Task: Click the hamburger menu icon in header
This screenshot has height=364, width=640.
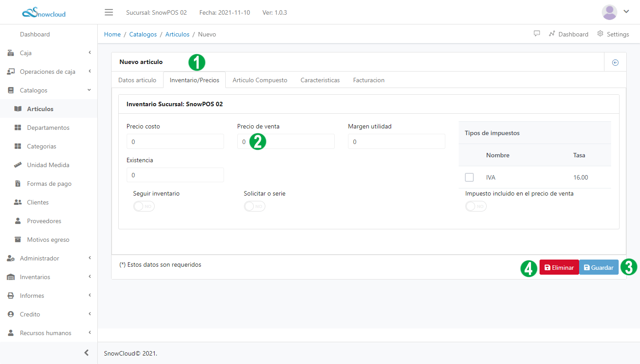Action: click(109, 12)
